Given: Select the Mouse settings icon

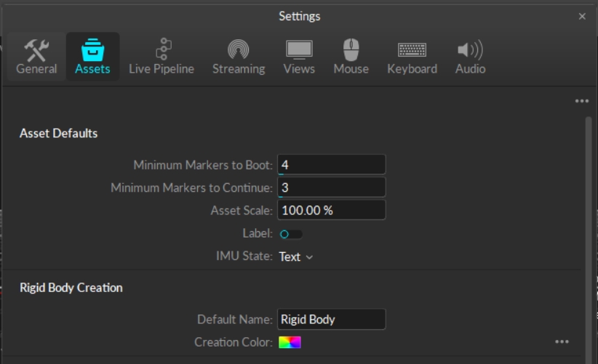Looking at the screenshot, I should coord(351,50).
